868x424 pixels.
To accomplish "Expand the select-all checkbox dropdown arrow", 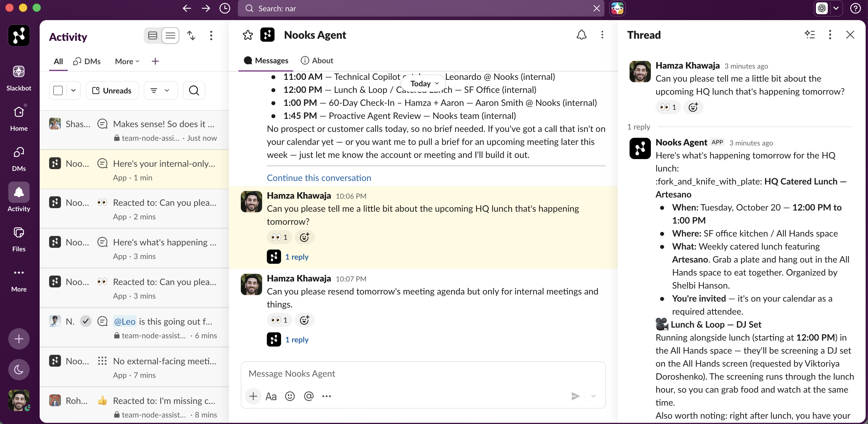I will [x=73, y=90].
